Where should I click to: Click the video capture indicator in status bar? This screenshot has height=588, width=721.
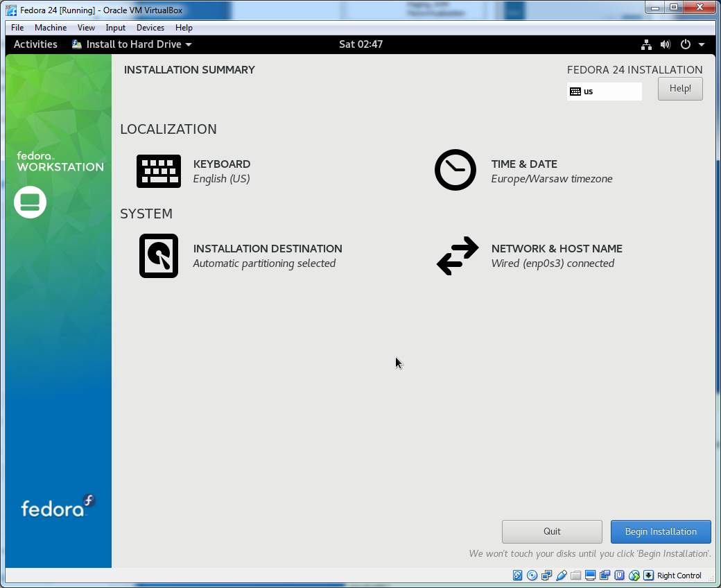(605, 576)
